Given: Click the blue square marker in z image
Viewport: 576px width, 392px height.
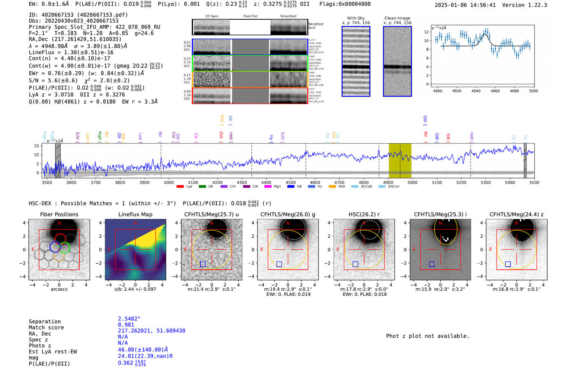Looking at the screenshot, I should tap(508, 264).
